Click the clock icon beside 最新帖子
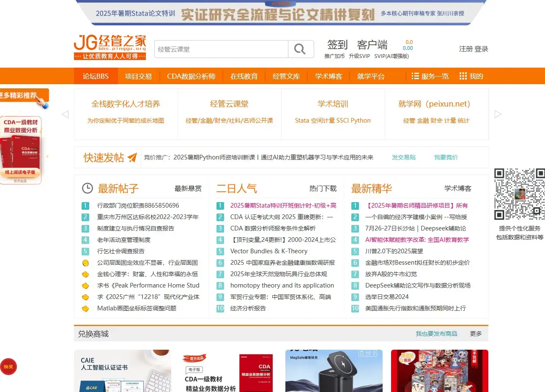Viewport: 545px width, 392px height. point(88,189)
